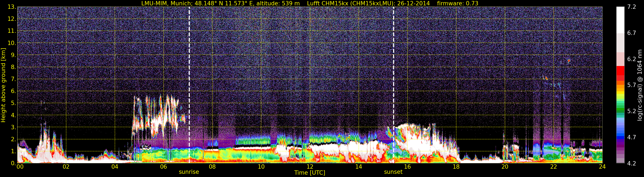Viewport: 644px width, 177px height.
Task: Click the 'sunset' label below the axis
Action: 393,172
